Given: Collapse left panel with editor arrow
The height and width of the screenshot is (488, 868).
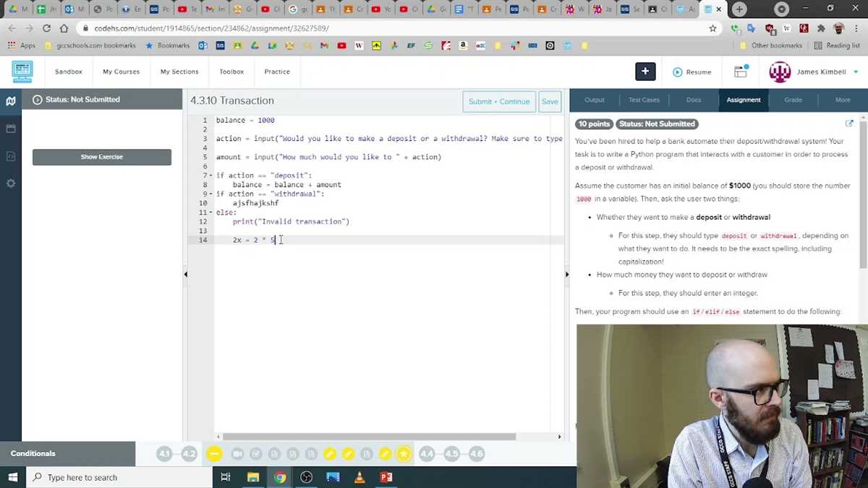Looking at the screenshot, I should click(186, 274).
